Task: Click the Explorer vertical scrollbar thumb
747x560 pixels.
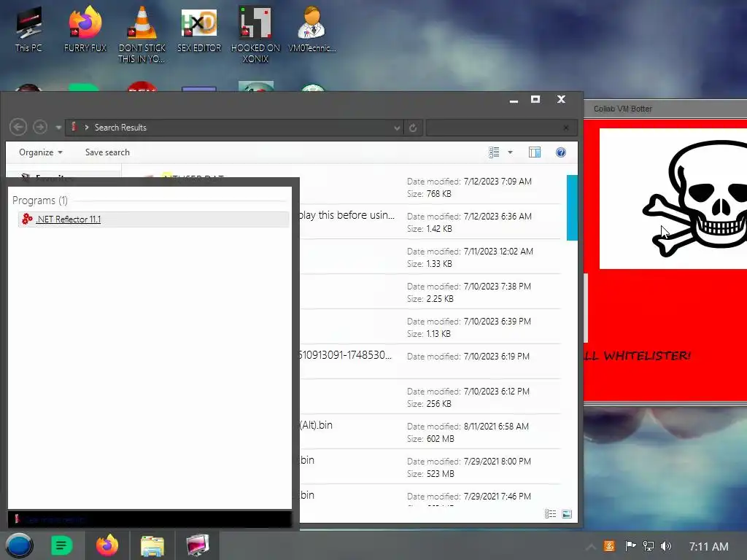Action: tap(572, 208)
